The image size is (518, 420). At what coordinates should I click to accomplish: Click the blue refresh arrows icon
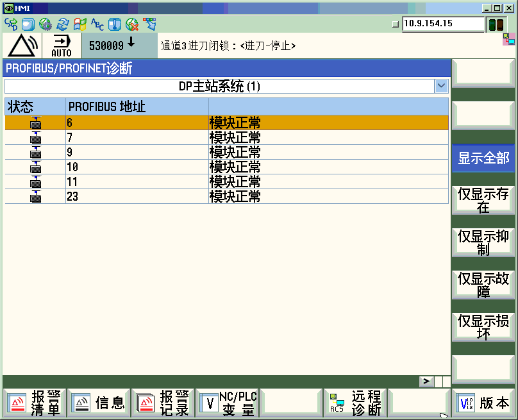tap(63, 24)
